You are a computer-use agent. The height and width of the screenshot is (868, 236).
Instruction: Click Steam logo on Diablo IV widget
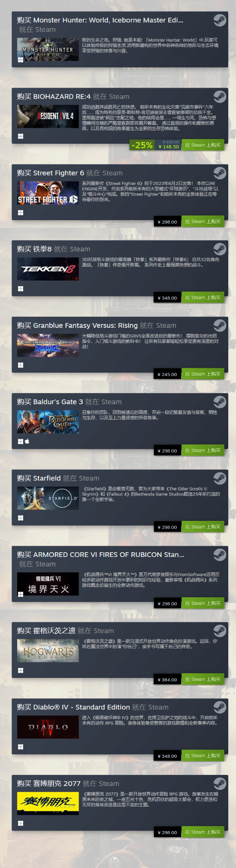(x=220, y=707)
